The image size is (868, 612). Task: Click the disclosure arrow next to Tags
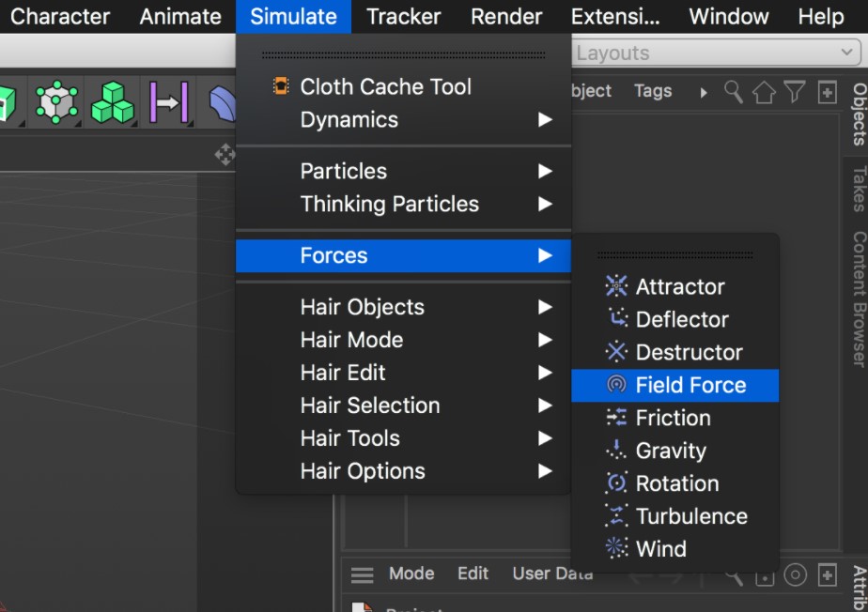pos(703,91)
